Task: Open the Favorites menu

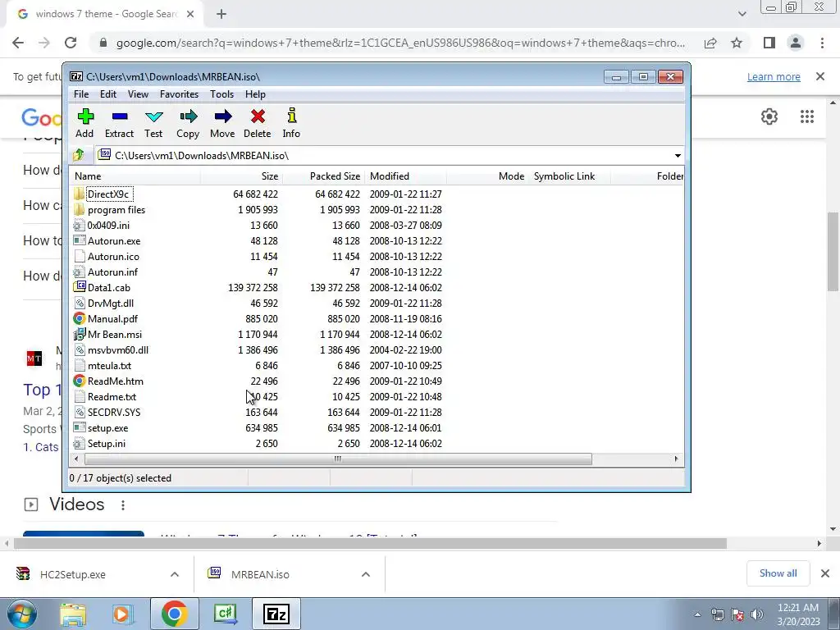Action: click(x=179, y=94)
